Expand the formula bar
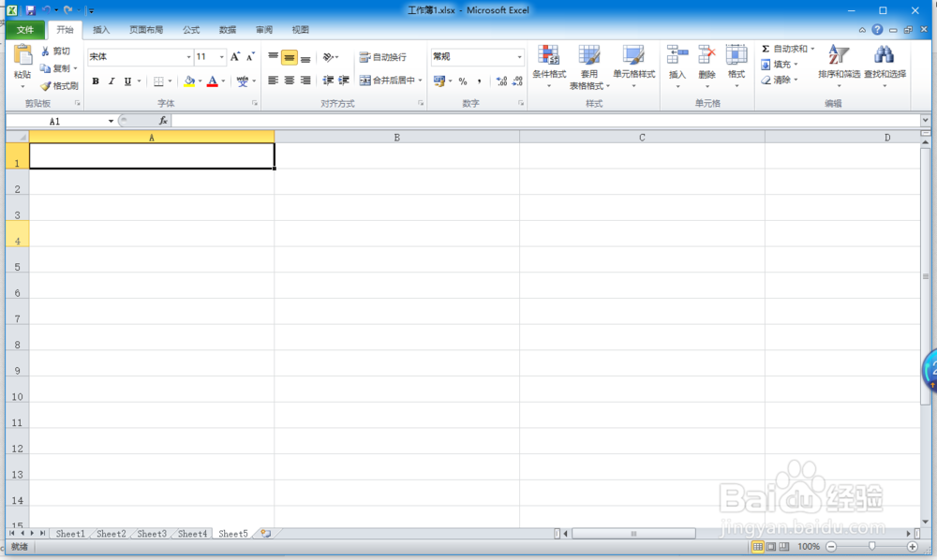Viewport: 937px width, 560px height. point(925,121)
